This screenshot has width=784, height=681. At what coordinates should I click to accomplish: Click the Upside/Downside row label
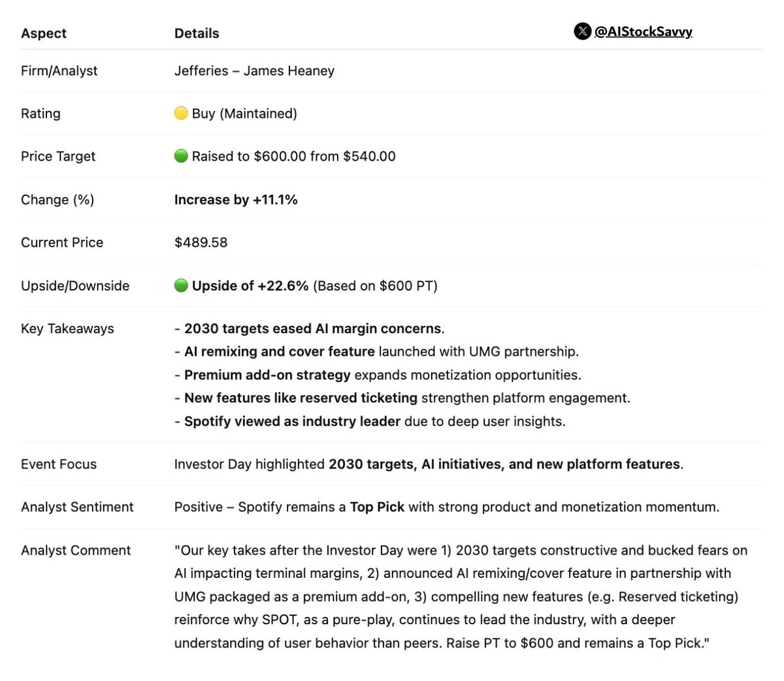pyautogui.click(x=75, y=285)
